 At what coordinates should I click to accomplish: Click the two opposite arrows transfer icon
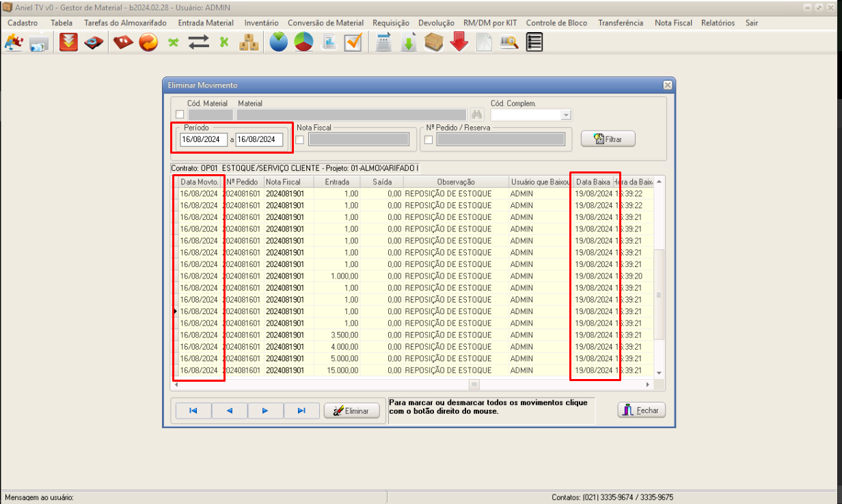pyautogui.click(x=199, y=42)
